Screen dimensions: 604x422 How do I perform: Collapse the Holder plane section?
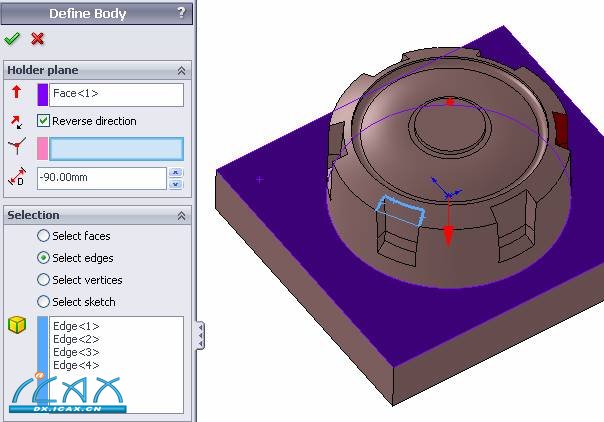(181, 70)
